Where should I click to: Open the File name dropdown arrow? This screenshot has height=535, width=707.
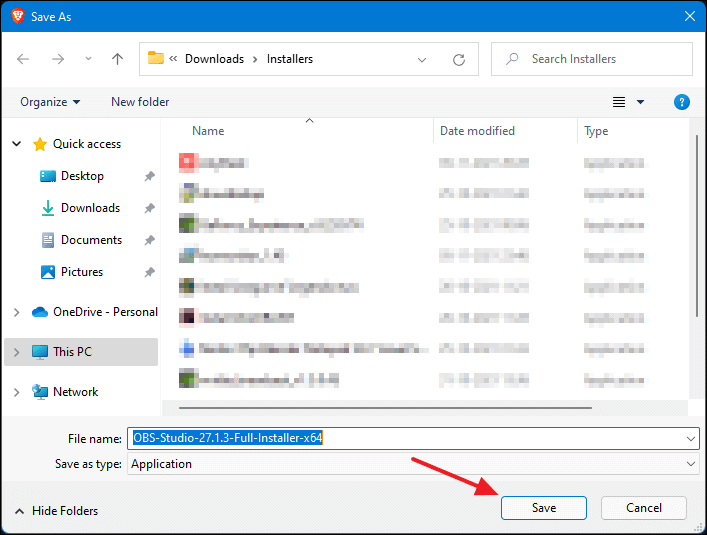[x=690, y=439]
